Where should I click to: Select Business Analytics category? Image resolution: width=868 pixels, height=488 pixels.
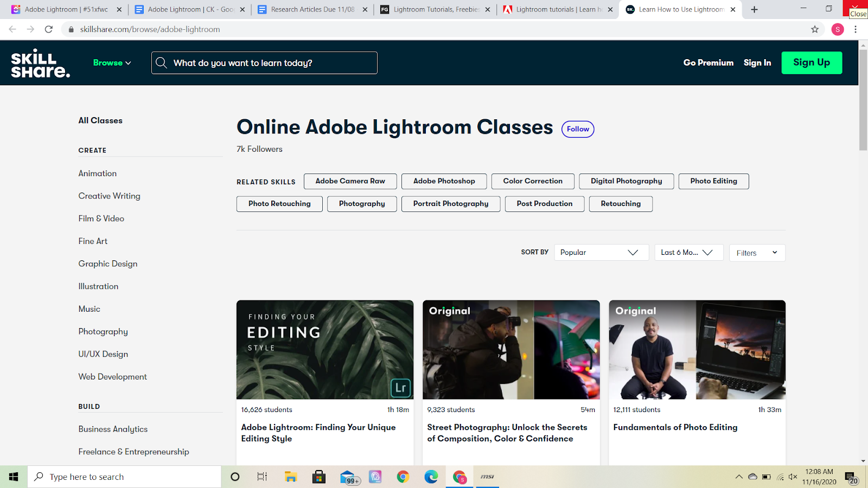[113, 429]
